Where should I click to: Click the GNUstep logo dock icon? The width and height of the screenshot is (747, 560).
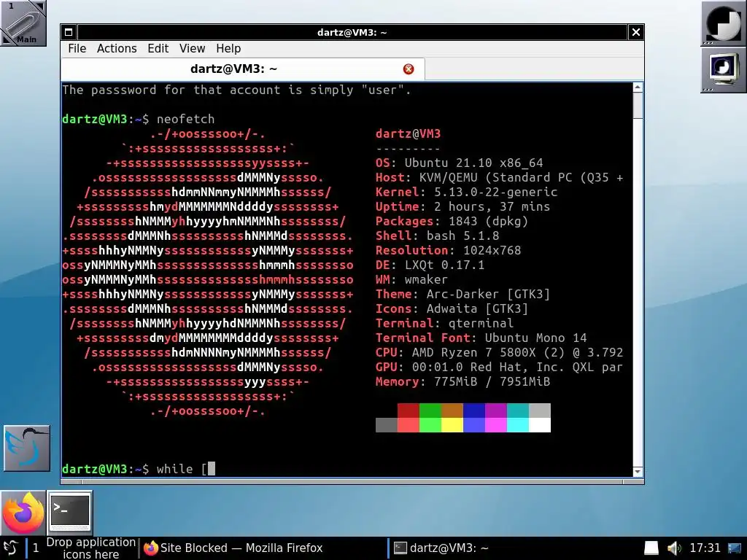click(x=723, y=23)
